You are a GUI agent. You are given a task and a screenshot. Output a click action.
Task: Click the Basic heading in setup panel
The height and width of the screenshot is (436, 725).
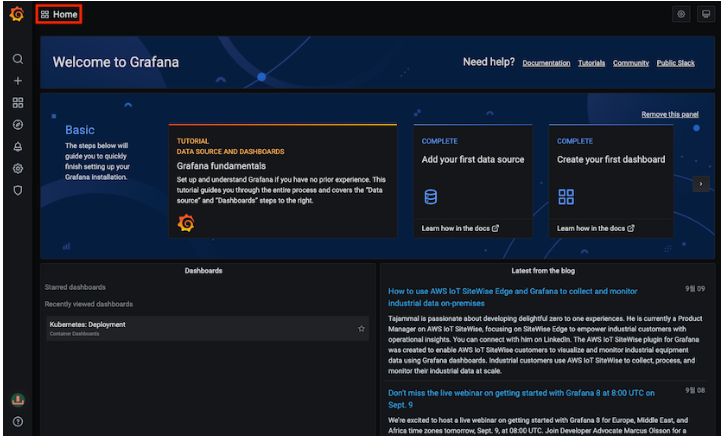[80, 130]
